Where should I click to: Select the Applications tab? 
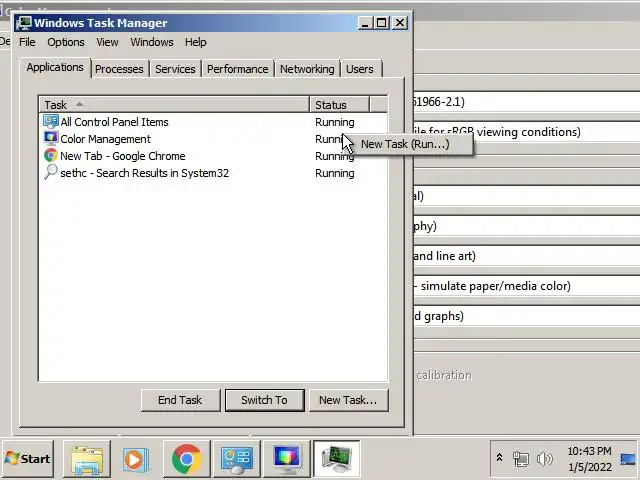click(x=55, y=67)
